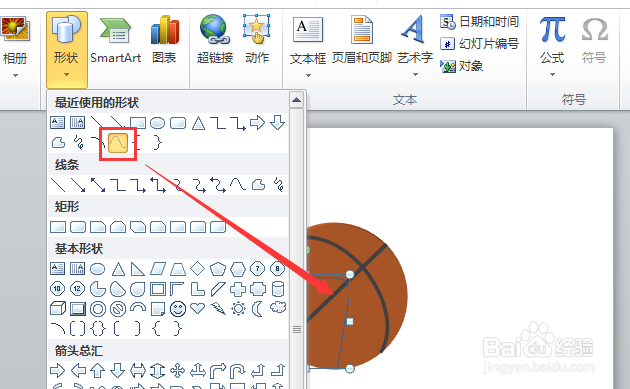The image size is (630, 389).
Task: Select can cylinder shape in 基本形状
Action: (278, 289)
